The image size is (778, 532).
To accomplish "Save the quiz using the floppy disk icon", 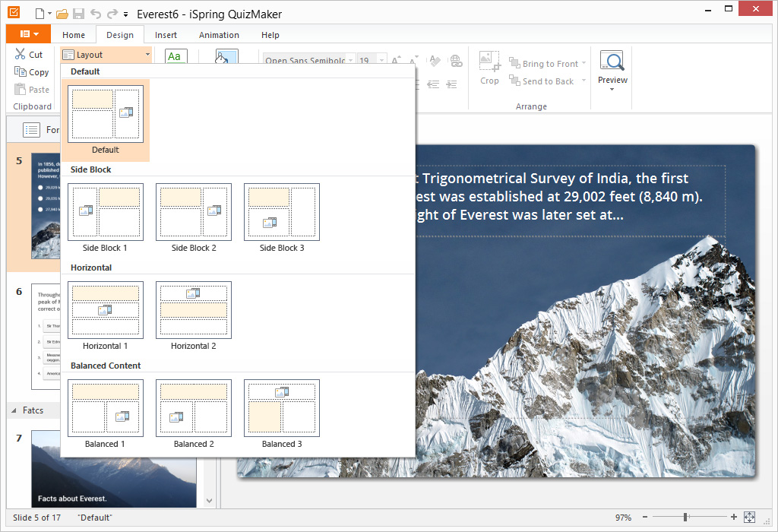I will [x=78, y=14].
